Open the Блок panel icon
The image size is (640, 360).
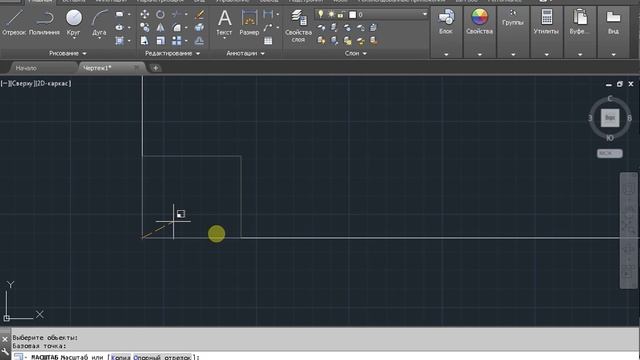(x=446, y=18)
